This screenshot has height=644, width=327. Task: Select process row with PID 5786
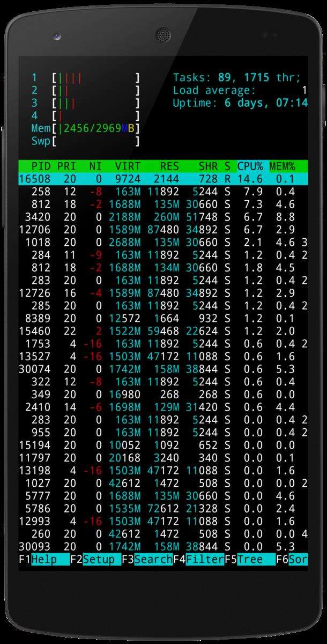coord(163,509)
